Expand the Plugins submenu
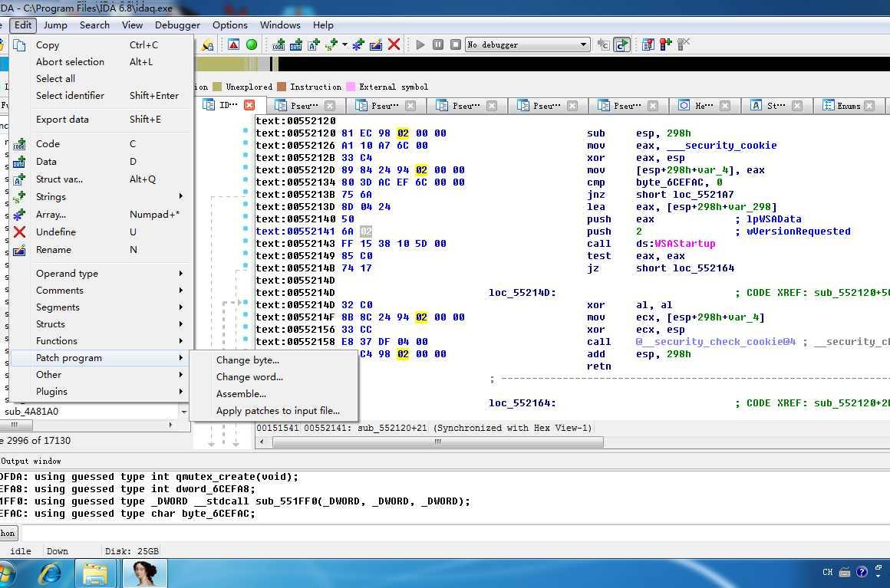This screenshot has height=588, width=890. 102,392
